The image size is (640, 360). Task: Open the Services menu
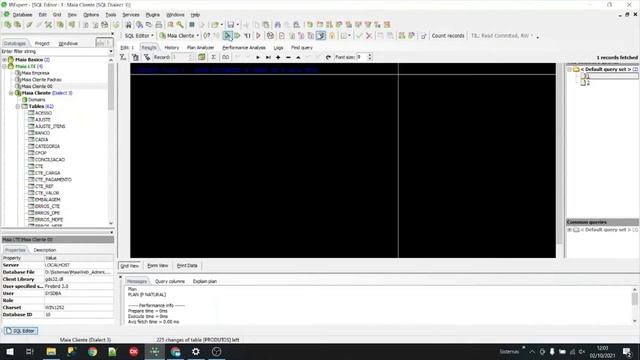pyautogui.click(x=131, y=15)
